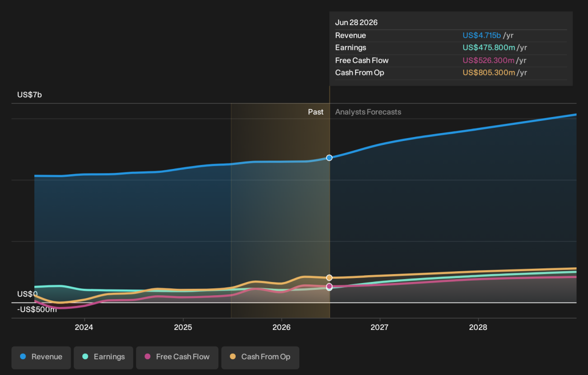Click the '2024' x-axis label
This screenshot has height=375, width=588.
84,327
